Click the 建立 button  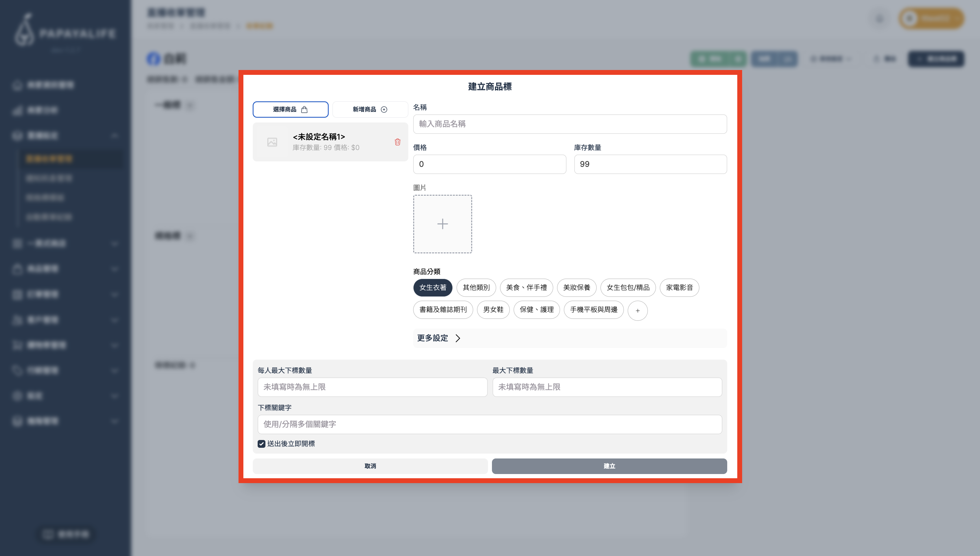click(609, 466)
